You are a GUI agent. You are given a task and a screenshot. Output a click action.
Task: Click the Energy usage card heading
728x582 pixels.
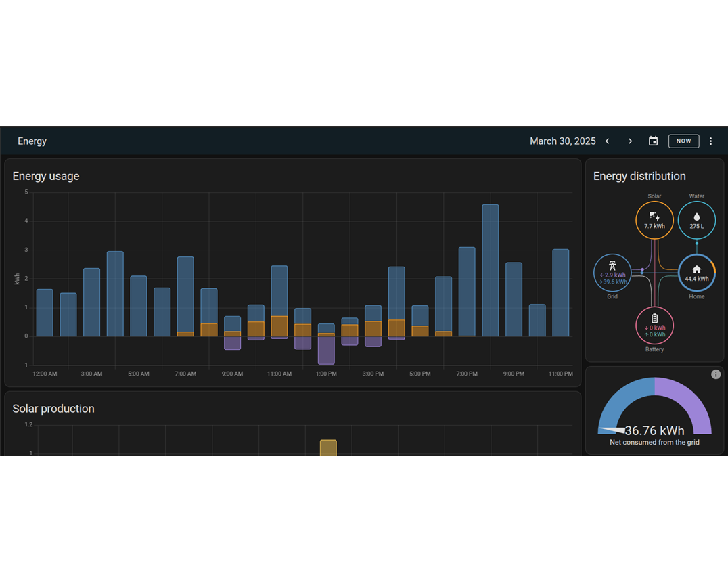tap(46, 176)
